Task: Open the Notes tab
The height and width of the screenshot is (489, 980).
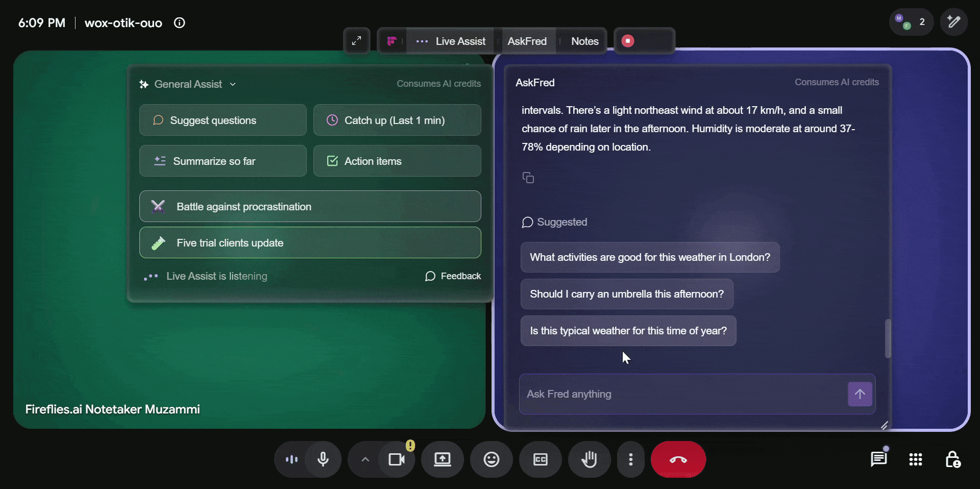Action: coord(584,41)
